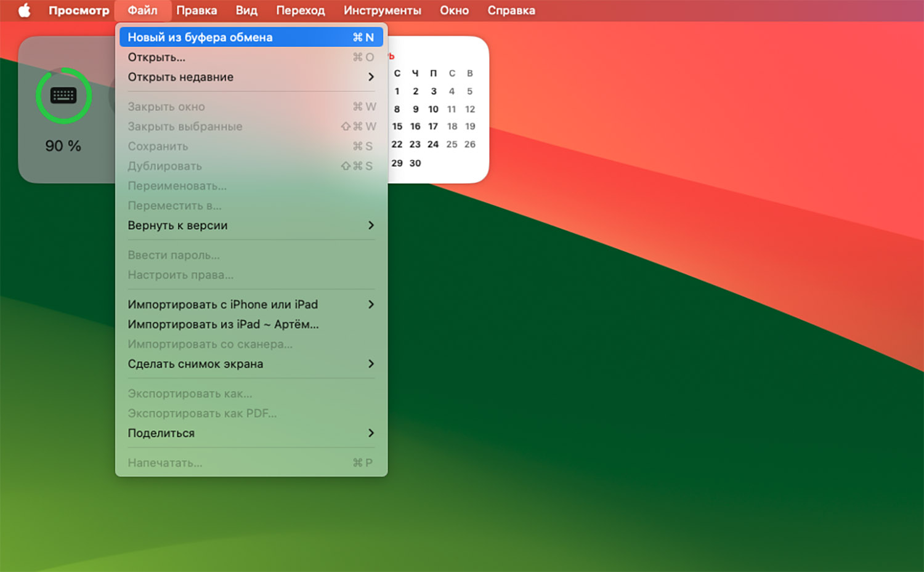Image resolution: width=924 pixels, height=572 pixels.
Task: Click the 90 % battery level text
Action: click(x=63, y=146)
